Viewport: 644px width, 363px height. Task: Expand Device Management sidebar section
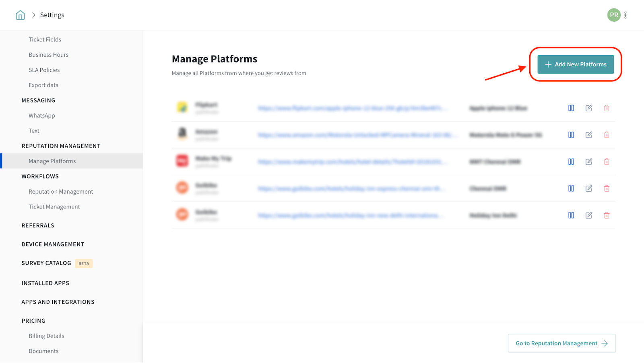click(53, 244)
